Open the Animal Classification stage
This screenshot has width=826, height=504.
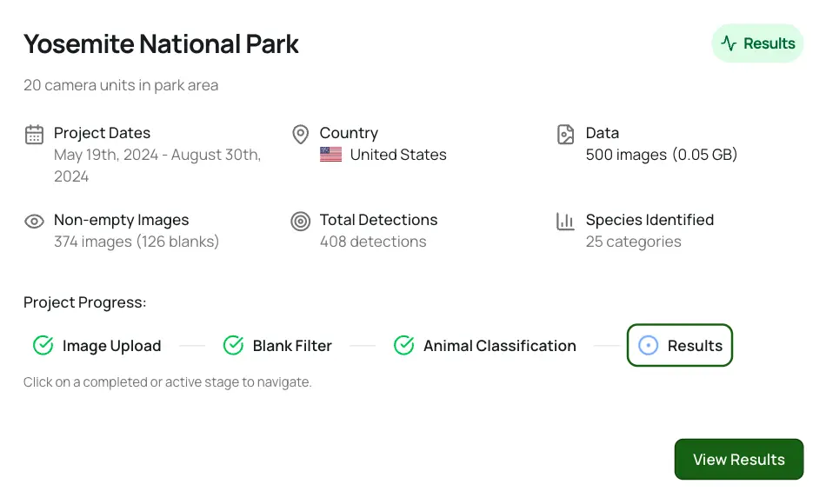[499, 345]
